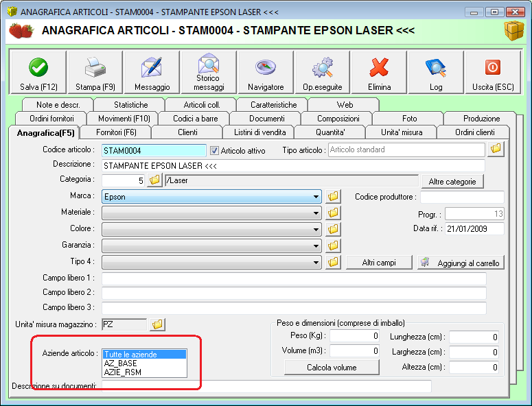Viewport: 532px width, 406px height.
Task: Click the title bar application icon
Action: point(12,12)
